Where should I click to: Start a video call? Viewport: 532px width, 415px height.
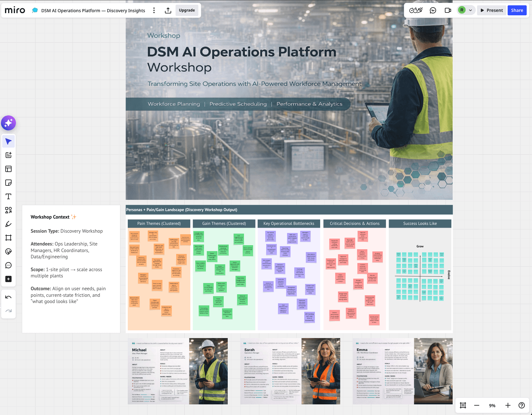click(x=448, y=10)
